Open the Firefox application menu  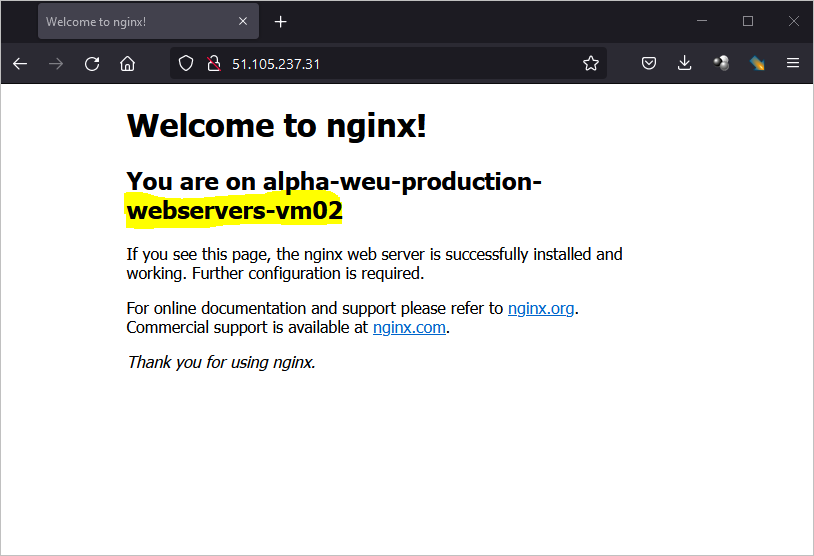pos(793,63)
